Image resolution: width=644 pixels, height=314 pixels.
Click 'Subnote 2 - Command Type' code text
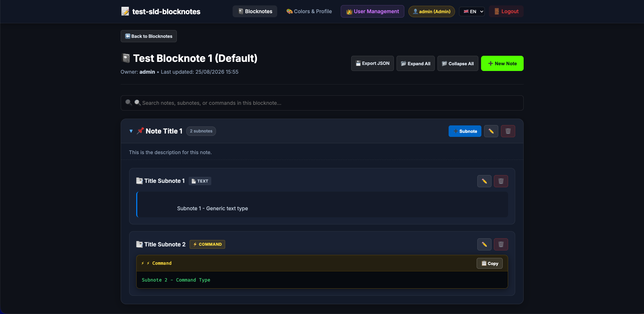coord(176,280)
